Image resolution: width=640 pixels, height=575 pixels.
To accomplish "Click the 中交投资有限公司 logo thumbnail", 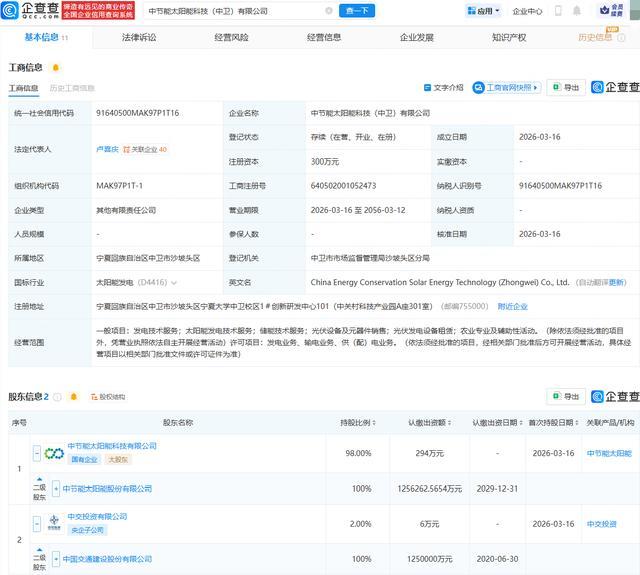I will [52, 523].
